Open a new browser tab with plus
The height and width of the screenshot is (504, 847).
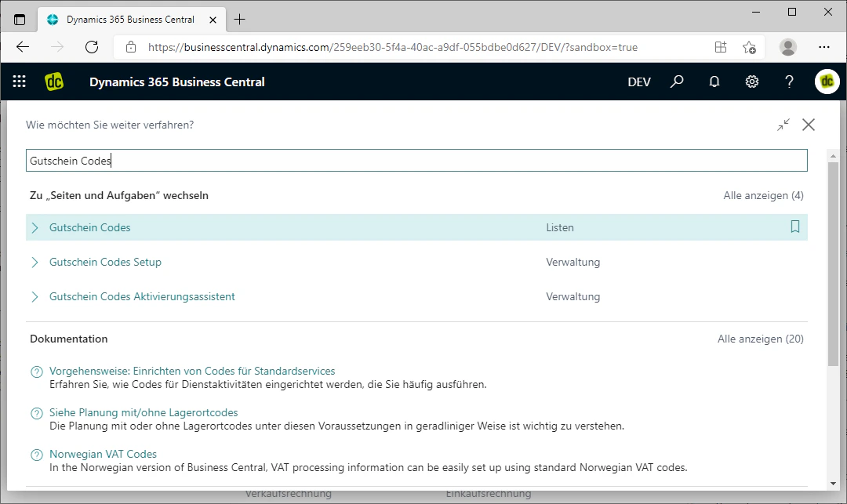coord(240,20)
